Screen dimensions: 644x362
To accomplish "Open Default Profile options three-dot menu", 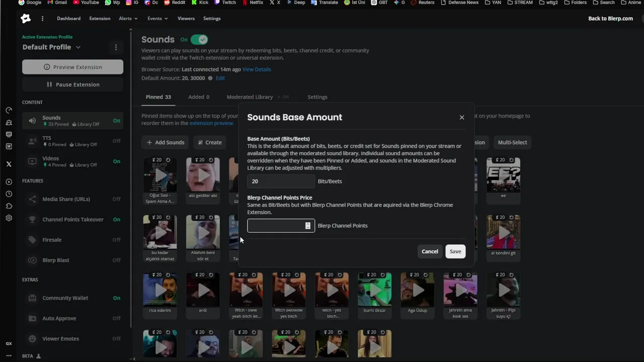I will 116,47.
